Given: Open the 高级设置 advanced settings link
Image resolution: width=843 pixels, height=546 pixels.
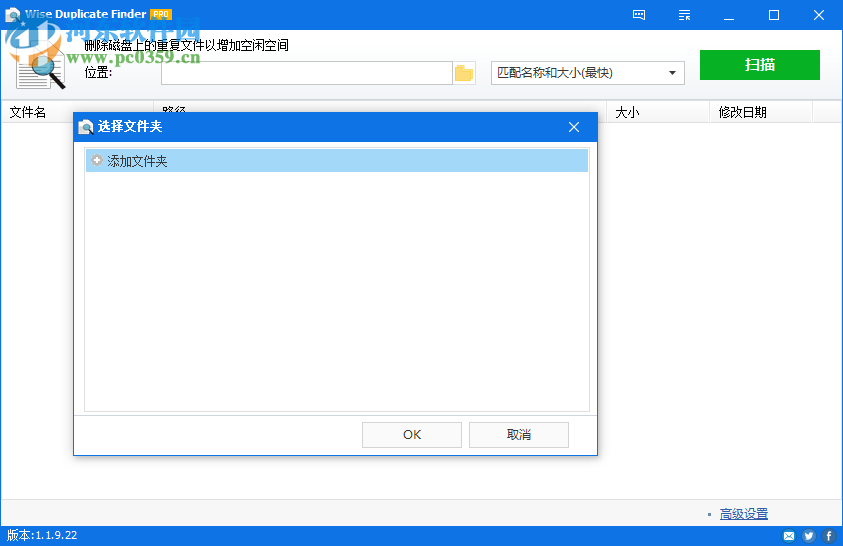Looking at the screenshot, I should [x=744, y=514].
